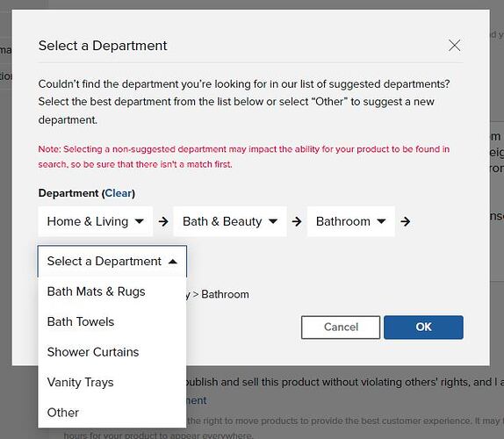Click the Bathroom caret triangle

coord(381,221)
